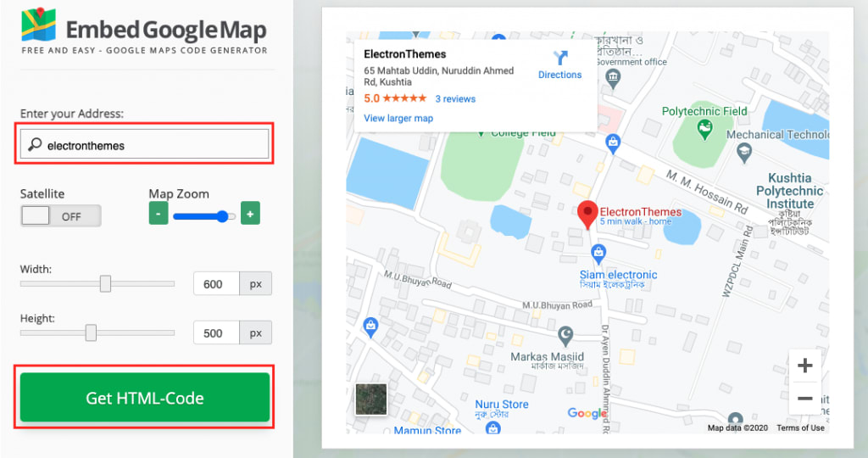
Task: Click the Siam electronic shop marker
Action: (x=598, y=254)
